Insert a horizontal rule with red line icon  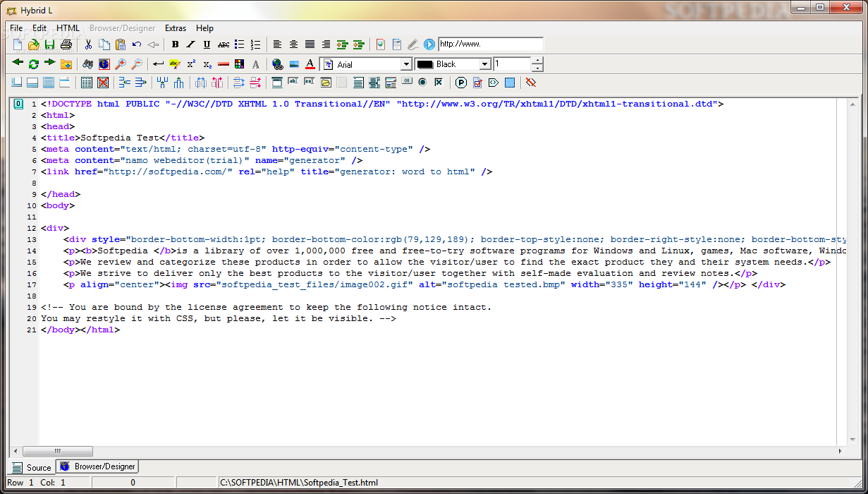(x=224, y=64)
